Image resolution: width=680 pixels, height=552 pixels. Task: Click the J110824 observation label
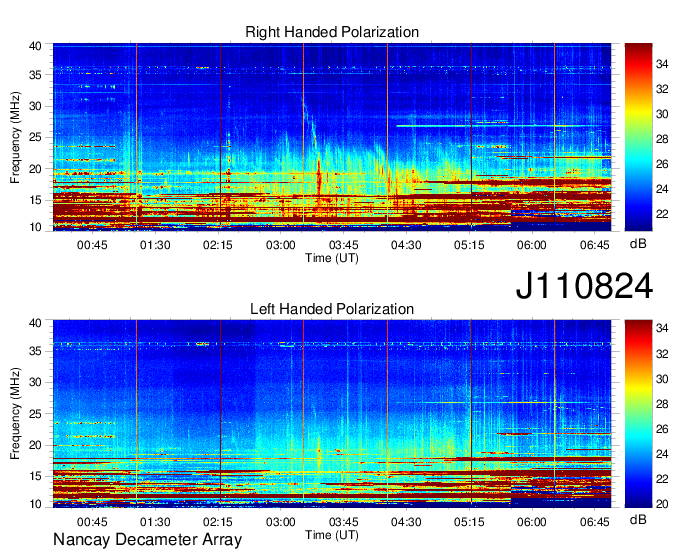click(x=584, y=286)
